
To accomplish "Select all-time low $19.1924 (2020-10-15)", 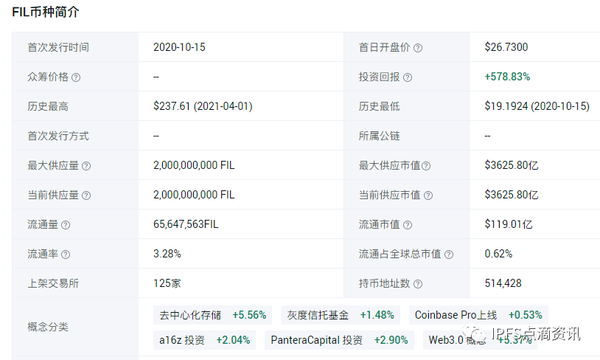I will point(537,106).
